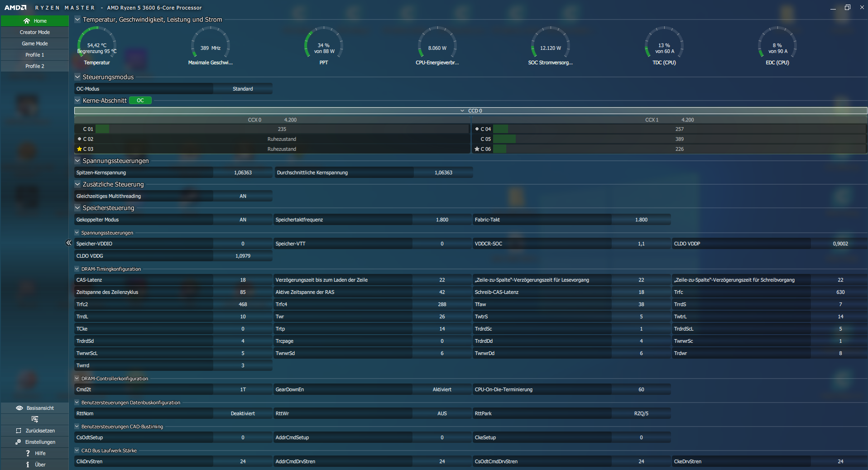This screenshot has height=470, width=868.
Task: Collapse the Benutzersteuerungen Datenbuskonfiguration subsection
Action: [x=77, y=403]
